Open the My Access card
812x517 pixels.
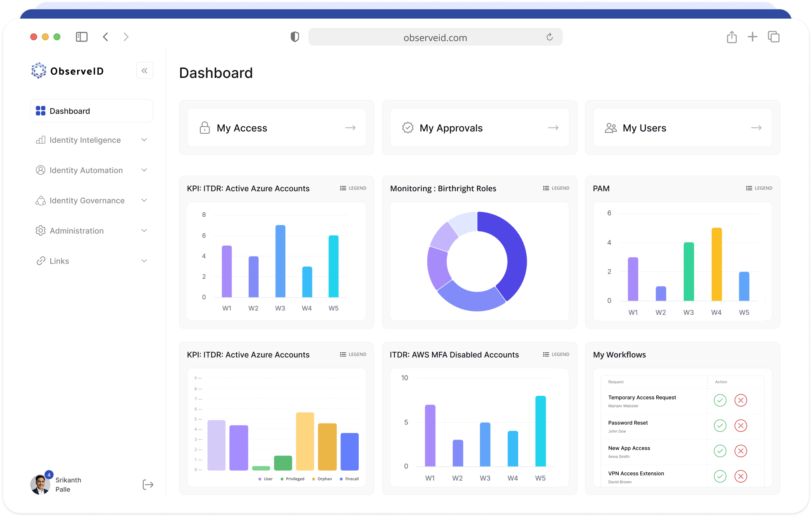coord(277,128)
